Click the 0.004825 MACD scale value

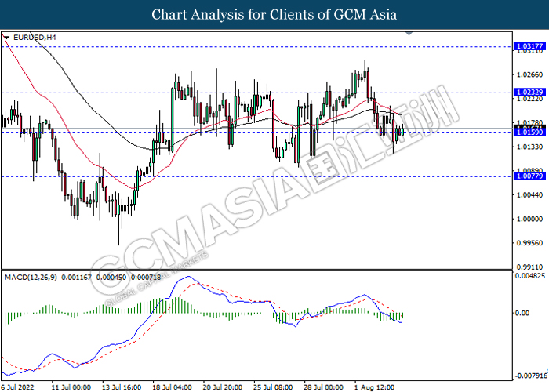click(529, 276)
